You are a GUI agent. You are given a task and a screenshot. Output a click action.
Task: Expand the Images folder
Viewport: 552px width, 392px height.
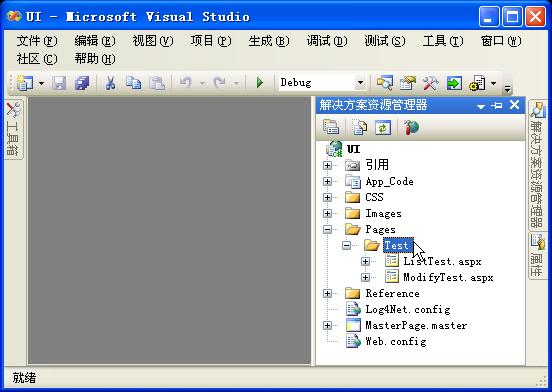point(327,214)
